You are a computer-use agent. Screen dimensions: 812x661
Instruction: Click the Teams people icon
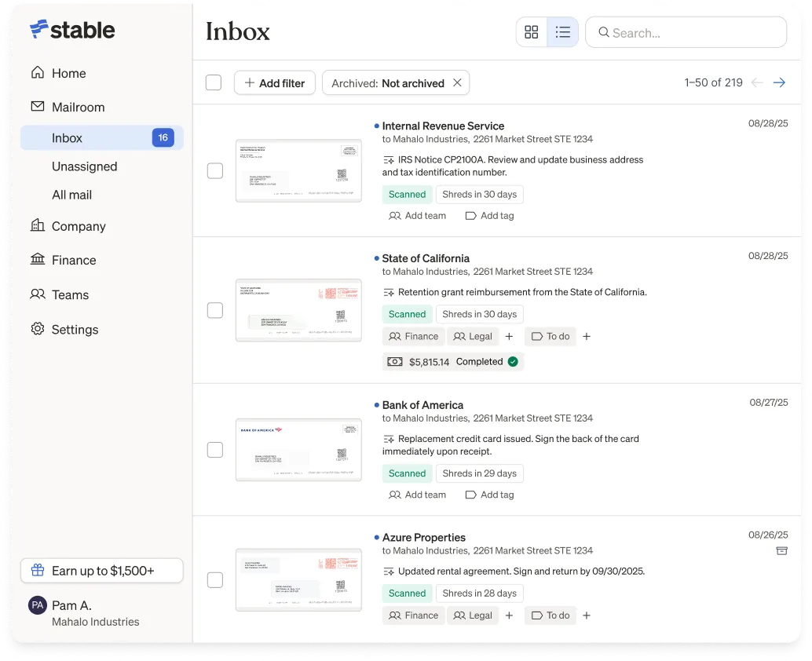[38, 294]
